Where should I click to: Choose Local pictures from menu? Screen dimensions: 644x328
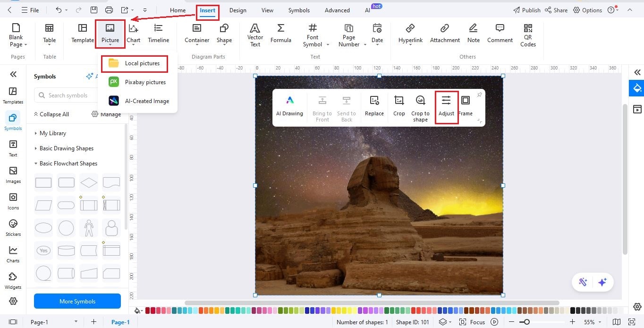click(x=135, y=63)
